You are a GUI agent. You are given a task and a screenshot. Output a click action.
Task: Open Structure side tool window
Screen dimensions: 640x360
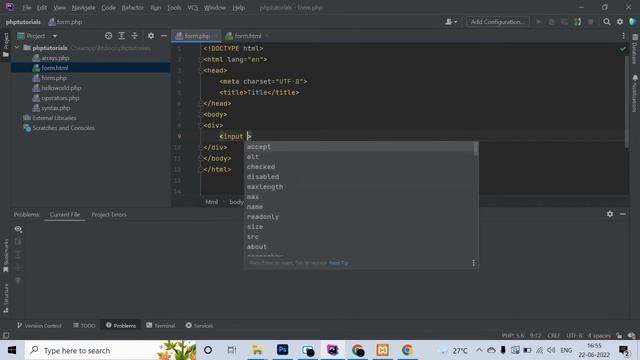(x=5, y=298)
